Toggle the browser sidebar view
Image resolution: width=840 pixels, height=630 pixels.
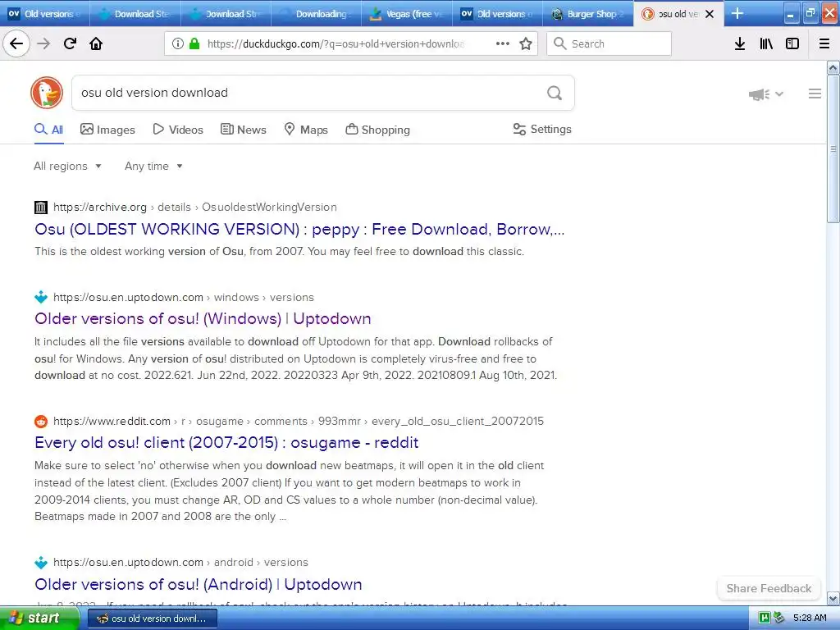(x=792, y=43)
